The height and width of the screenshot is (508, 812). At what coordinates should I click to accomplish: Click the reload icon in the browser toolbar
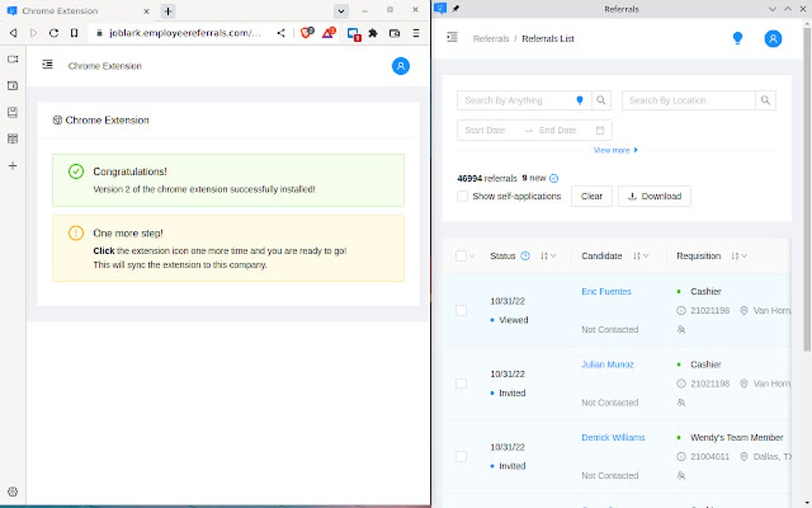point(53,33)
